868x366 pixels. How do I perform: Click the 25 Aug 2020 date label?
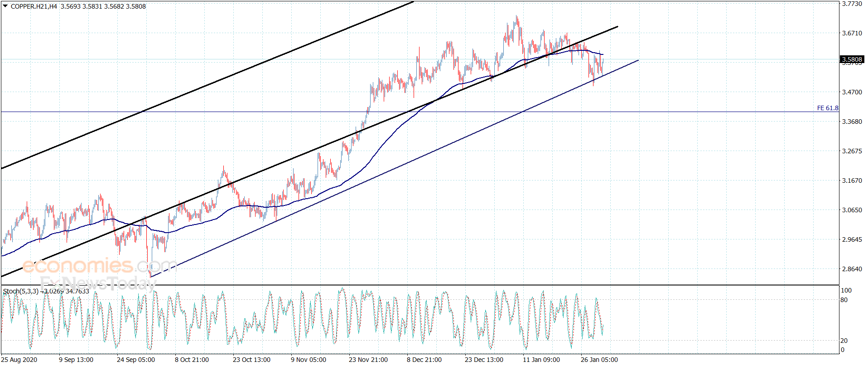click(x=19, y=360)
